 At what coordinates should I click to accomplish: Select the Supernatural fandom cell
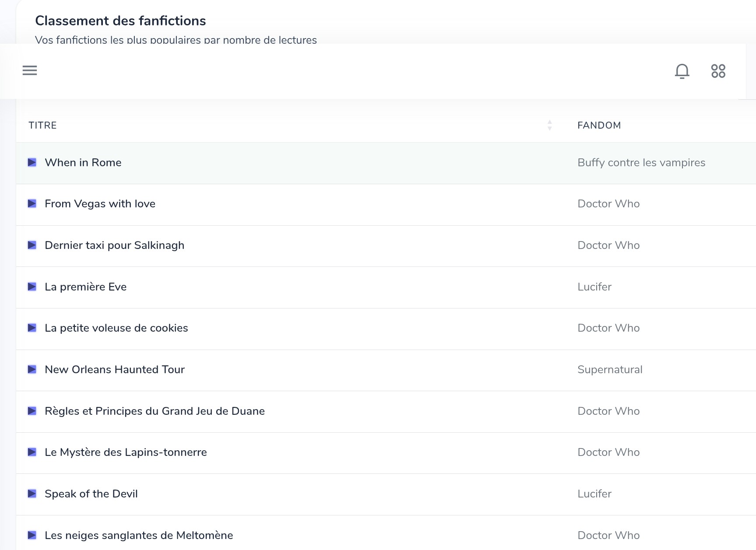[x=610, y=369]
